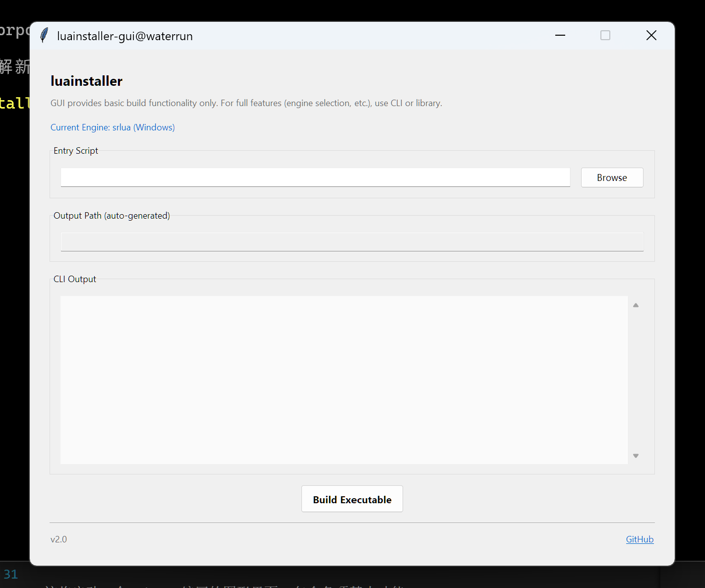
Task: Click the feather app icon in title bar
Action: (x=44, y=35)
